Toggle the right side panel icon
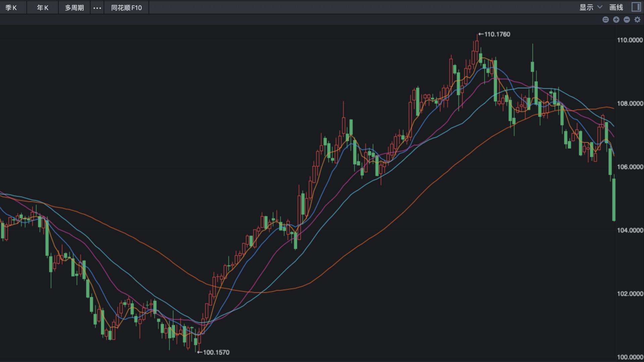 (636, 7)
